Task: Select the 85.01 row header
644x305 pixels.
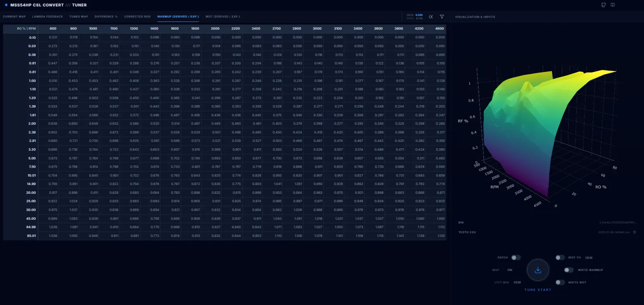Action: pos(21,236)
